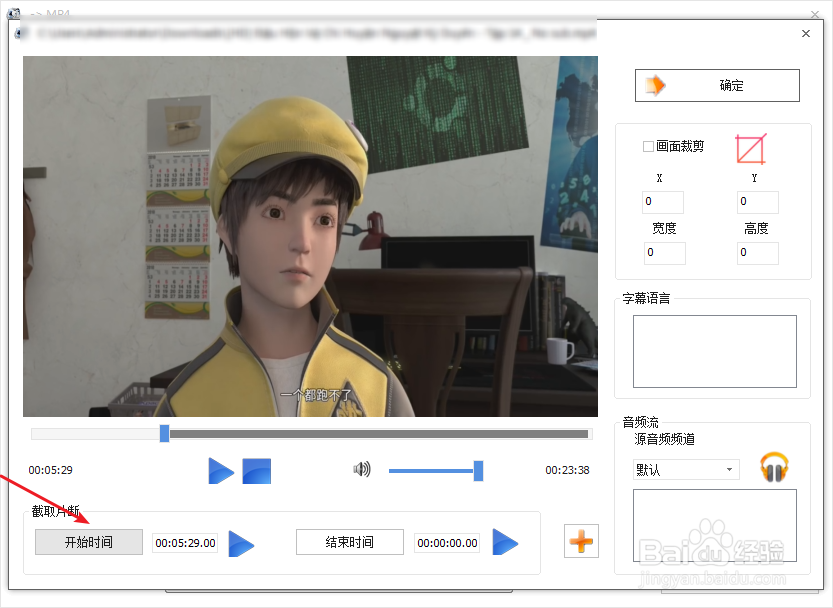Click the total duration 00:23:38 label
The image size is (833, 608).
pyautogui.click(x=567, y=470)
